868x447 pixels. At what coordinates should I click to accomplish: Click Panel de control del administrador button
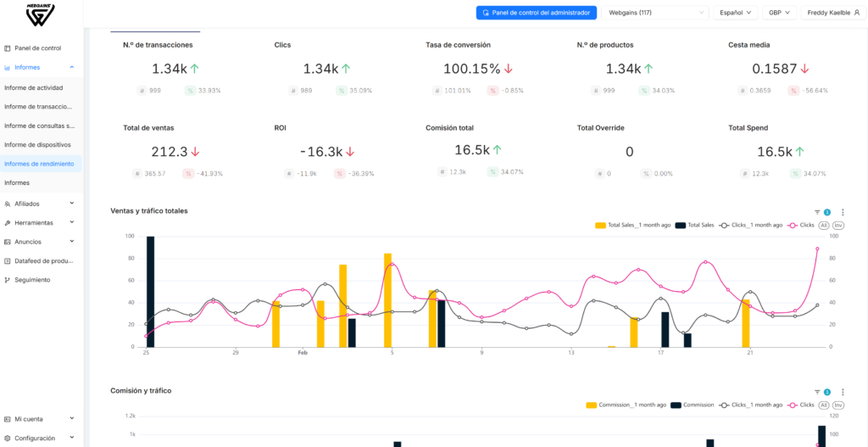pyautogui.click(x=537, y=12)
